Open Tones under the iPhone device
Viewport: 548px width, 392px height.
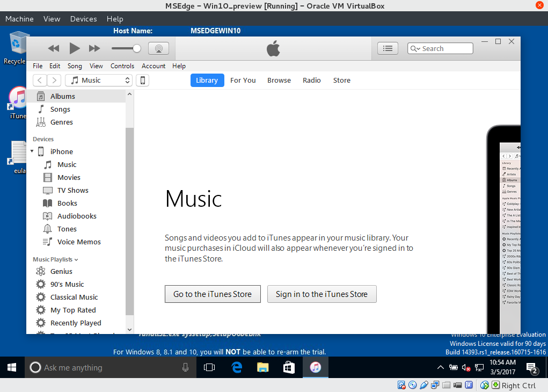pos(76,229)
